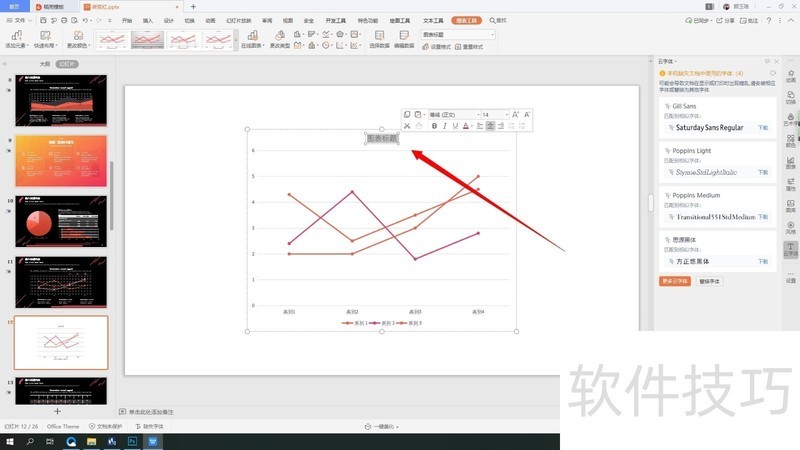This screenshot has height=450, width=800.
Task: Download the Saturday Sans Regular font
Action: click(x=763, y=128)
